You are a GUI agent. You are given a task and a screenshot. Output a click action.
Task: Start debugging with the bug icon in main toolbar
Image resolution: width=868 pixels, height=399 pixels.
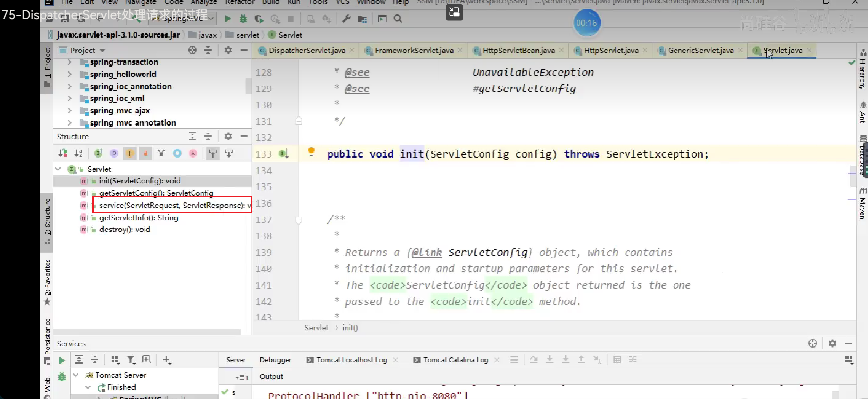[x=243, y=19]
